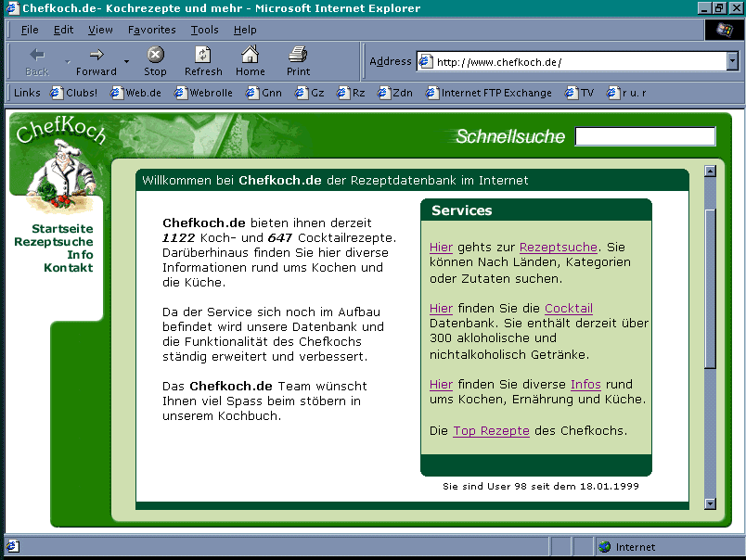Click the Print printer icon

(x=298, y=56)
